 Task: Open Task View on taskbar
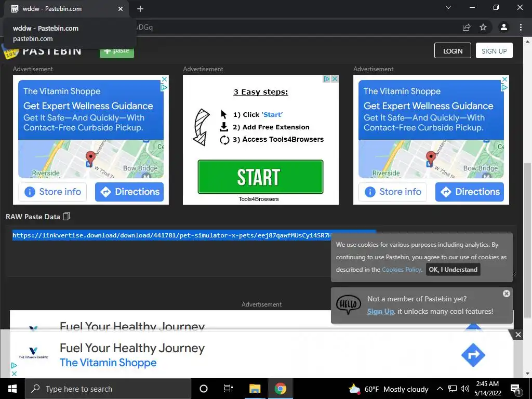[229, 389]
